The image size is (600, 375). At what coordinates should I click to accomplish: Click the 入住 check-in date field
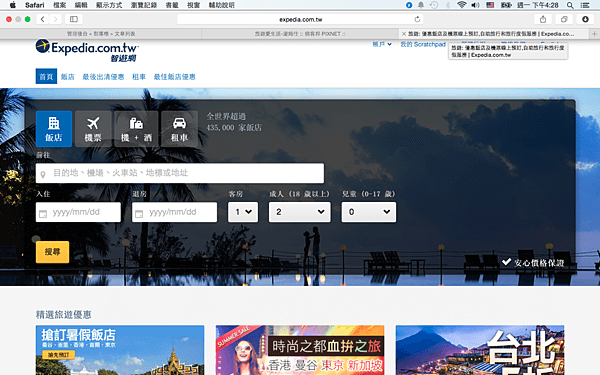tap(78, 212)
